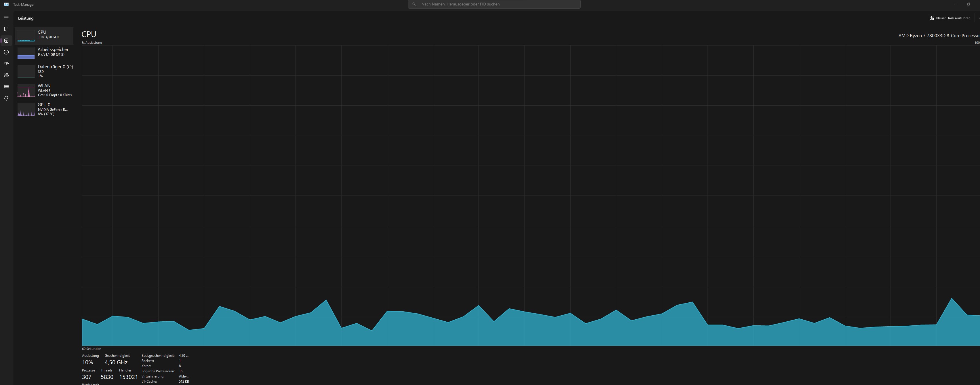980x385 pixels.
Task: Select the Performance page icon
Action: pos(6,41)
